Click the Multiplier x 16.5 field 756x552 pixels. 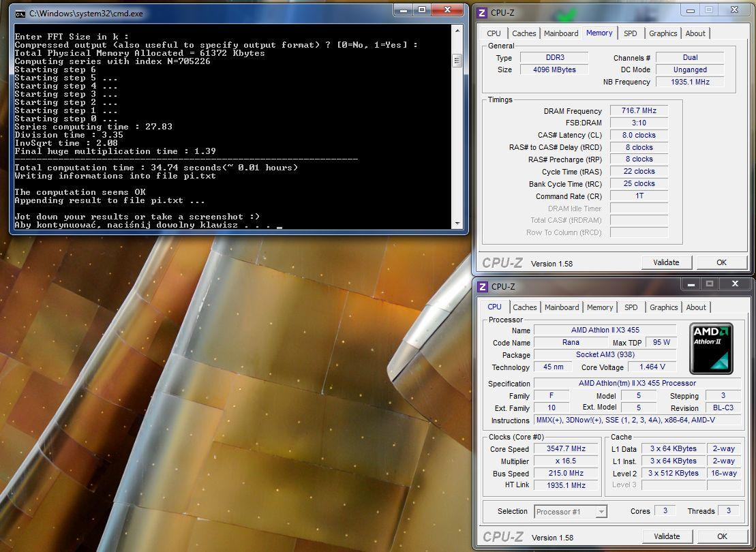coord(566,461)
